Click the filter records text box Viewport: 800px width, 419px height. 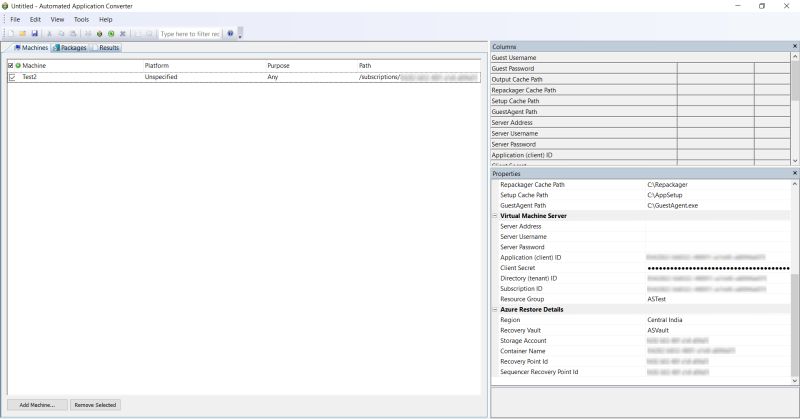coord(190,34)
